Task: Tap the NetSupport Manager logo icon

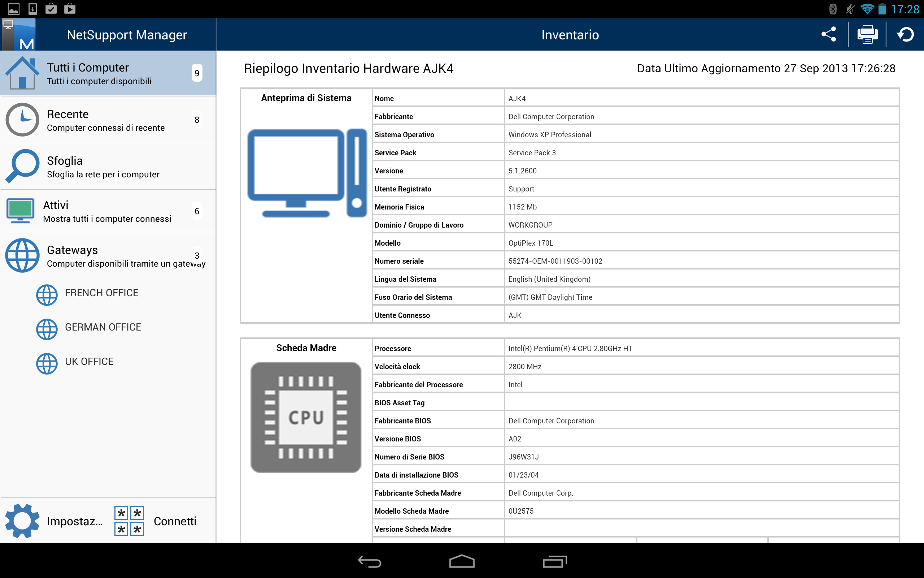Action: tap(18, 34)
